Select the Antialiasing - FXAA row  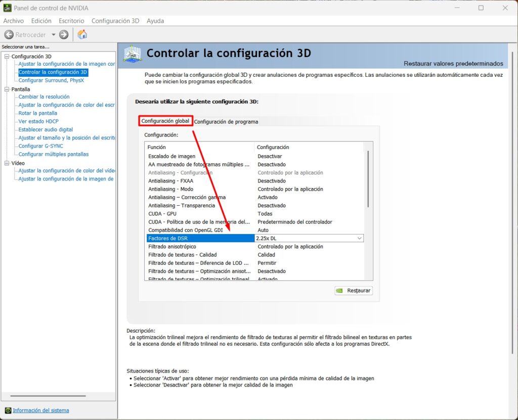coord(255,181)
